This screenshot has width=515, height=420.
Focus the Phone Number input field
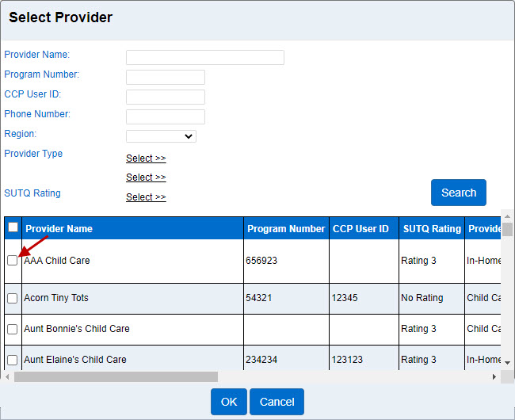[166, 116]
